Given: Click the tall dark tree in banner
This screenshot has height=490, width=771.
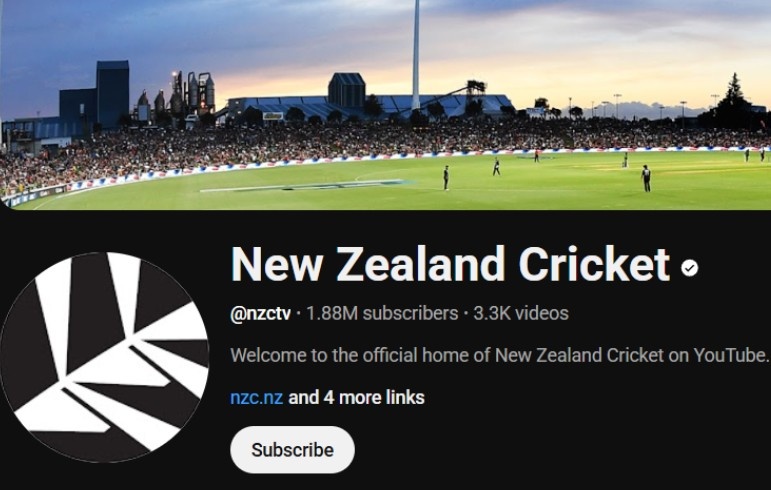Looking at the screenshot, I should point(733,102).
